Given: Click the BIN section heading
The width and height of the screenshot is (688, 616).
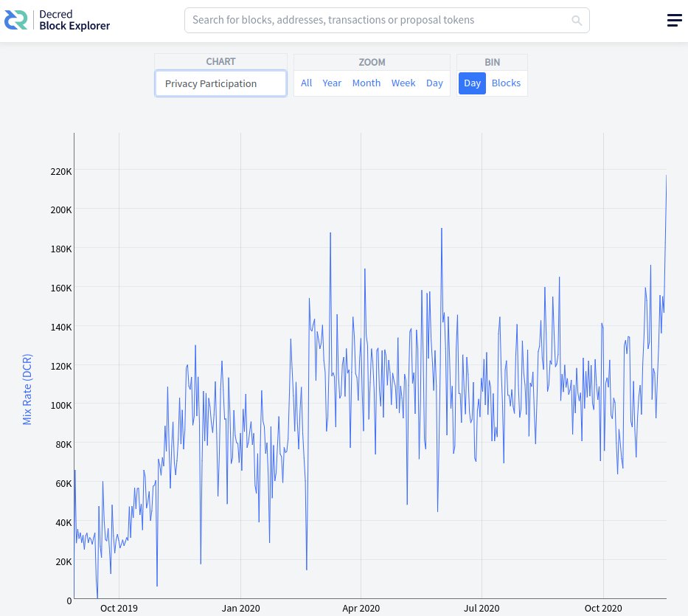Looking at the screenshot, I should [x=492, y=63].
